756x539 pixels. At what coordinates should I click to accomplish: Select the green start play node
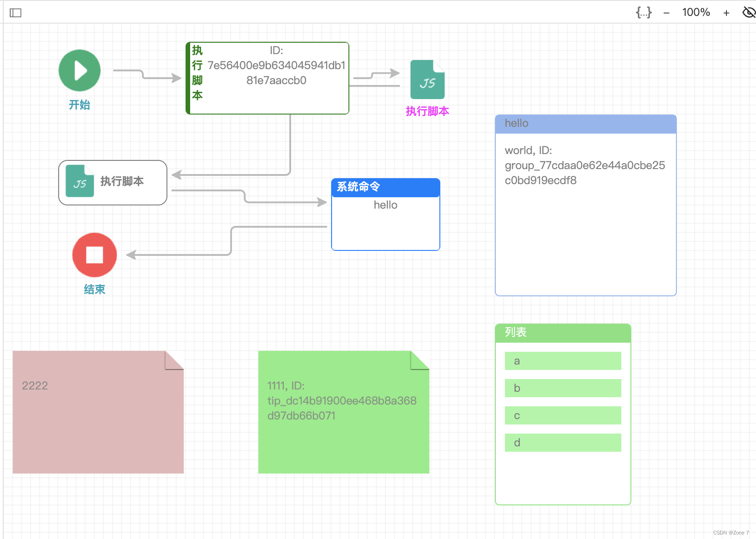point(80,70)
